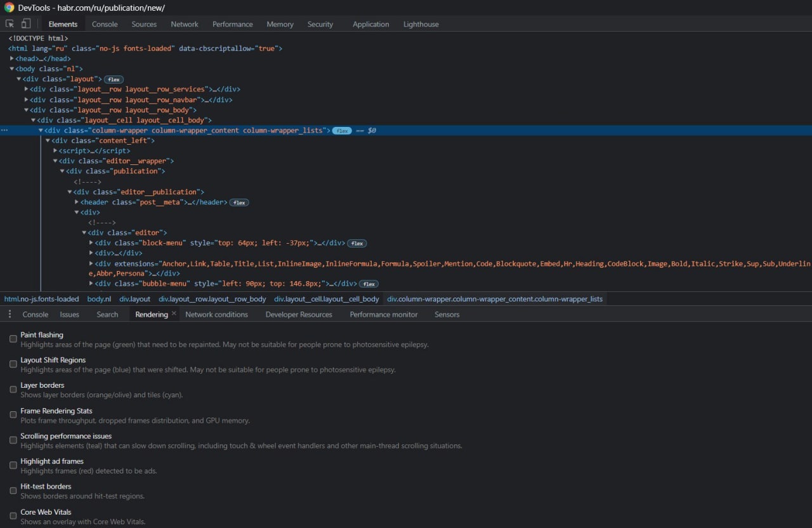Switch drawer to Sensors tab
The height and width of the screenshot is (528, 812).
(x=447, y=314)
